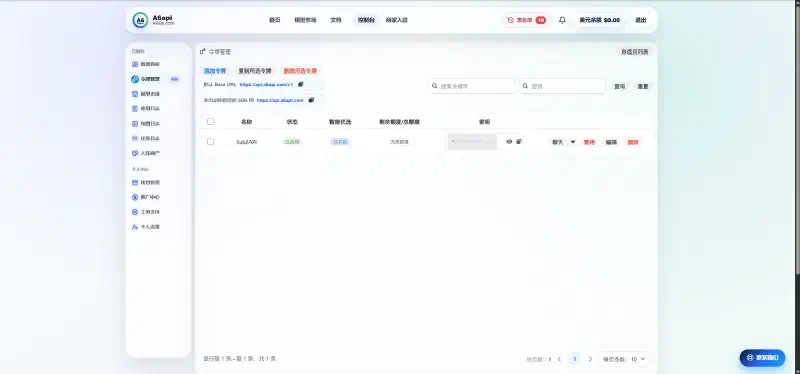800x374 pixels.
Task: Open the https://api.a6api.com SDK link
Action: (x=280, y=100)
